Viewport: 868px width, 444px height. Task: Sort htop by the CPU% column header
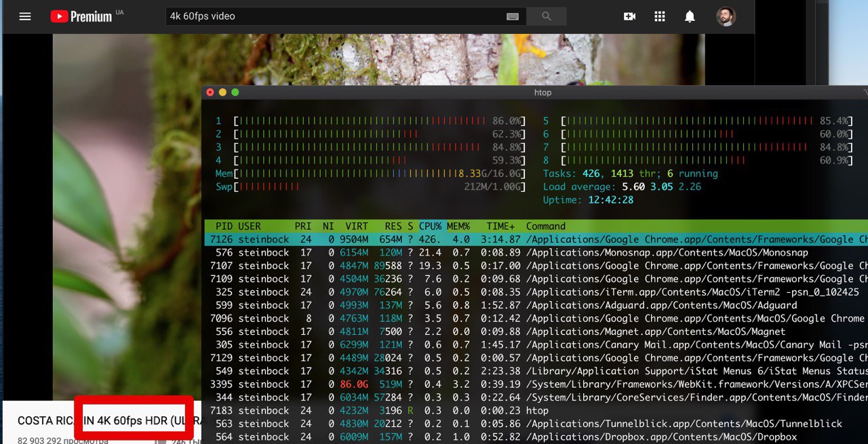point(430,226)
